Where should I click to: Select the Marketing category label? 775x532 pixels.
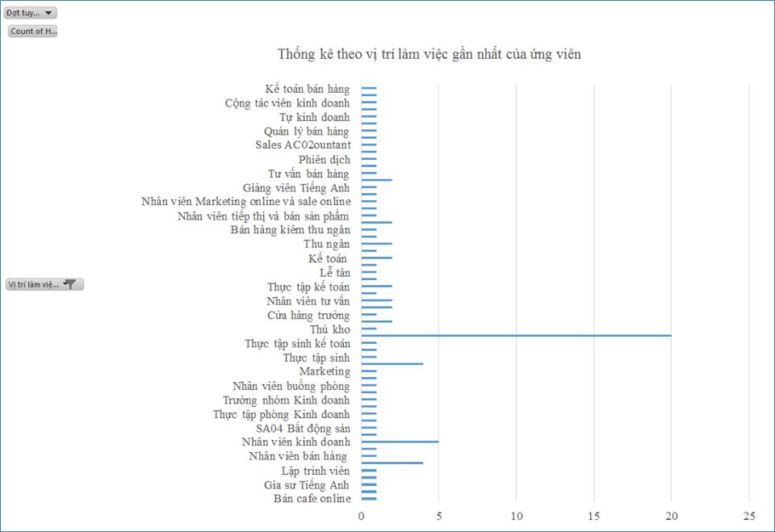coord(325,371)
